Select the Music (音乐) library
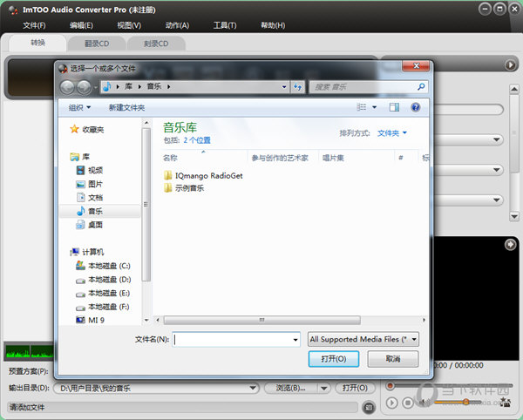The image size is (523, 420). click(x=90, y=212)
